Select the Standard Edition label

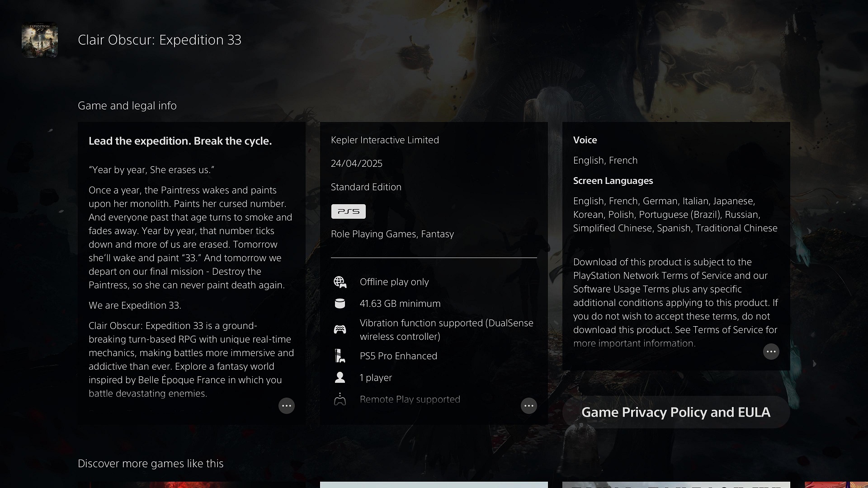pyautogui.click(x=366, y=187)
